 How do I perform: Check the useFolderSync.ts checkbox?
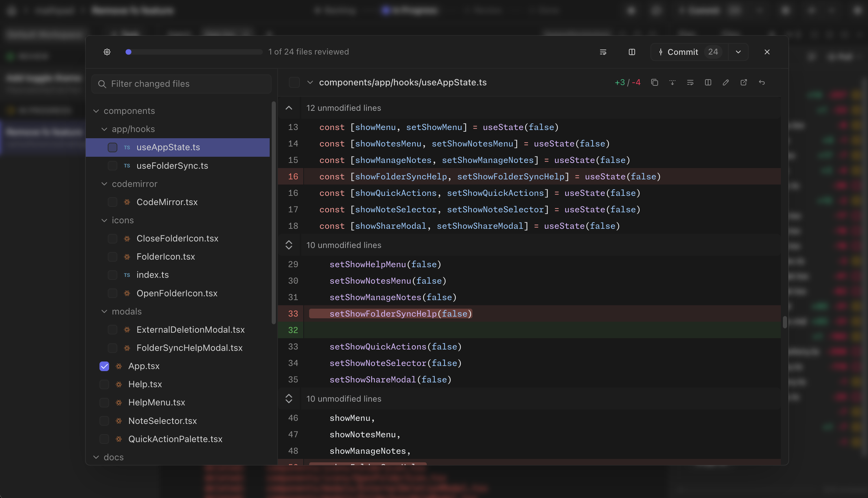coord(113,166)
